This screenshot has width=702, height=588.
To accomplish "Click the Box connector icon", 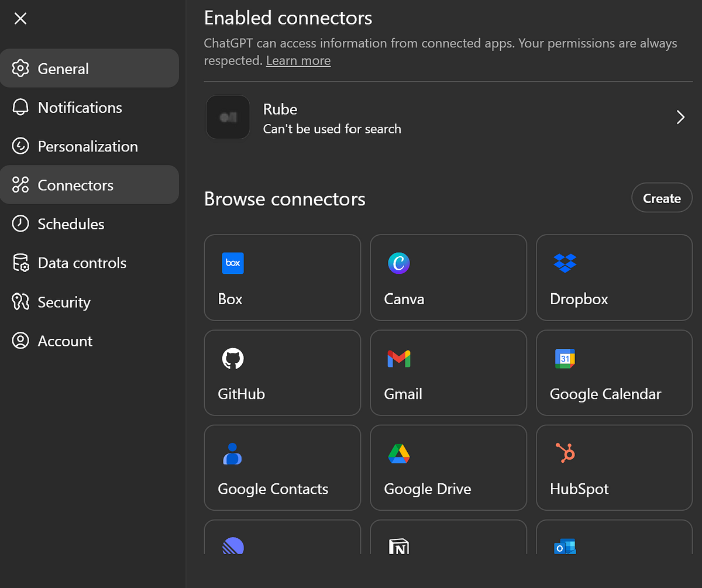I will pos(233,263).
